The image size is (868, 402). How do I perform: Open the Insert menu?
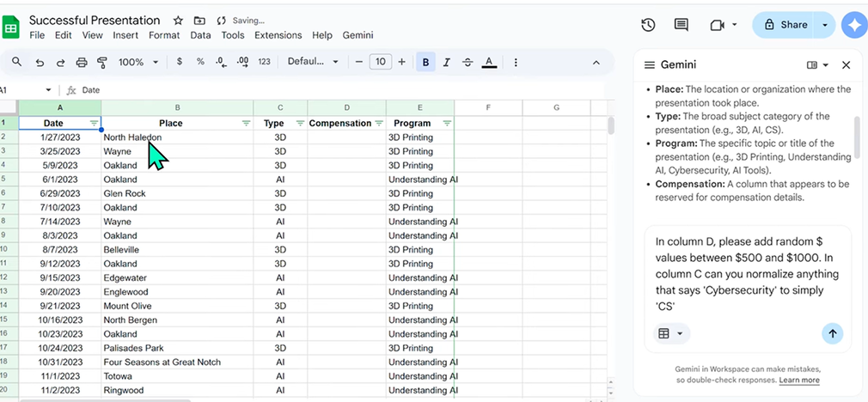pyautogui.click(x=125, y=35)
